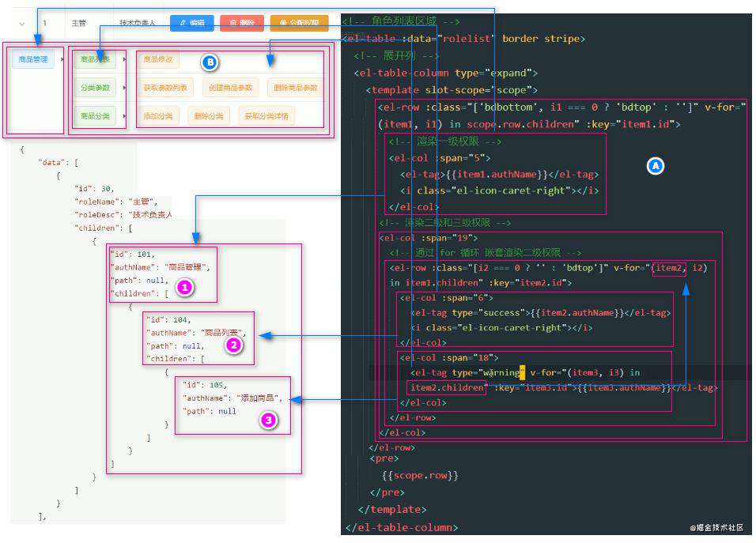Click JSON line "id": 105

click(205, 385)
